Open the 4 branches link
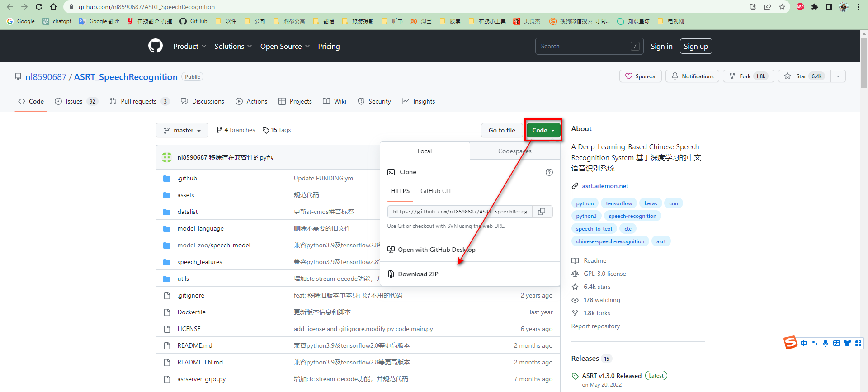Viewport: 868px width, 392px height. [x=236, y=130]
